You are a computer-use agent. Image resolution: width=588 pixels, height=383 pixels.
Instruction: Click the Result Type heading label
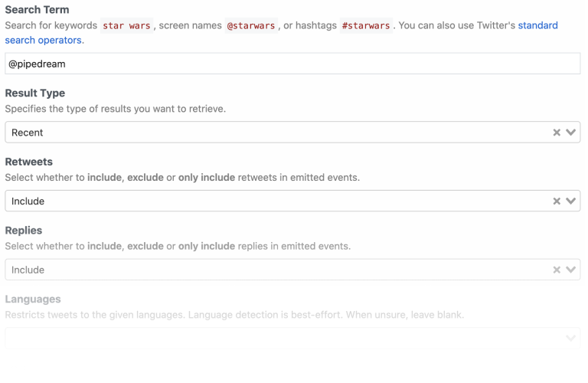[35, 93]
